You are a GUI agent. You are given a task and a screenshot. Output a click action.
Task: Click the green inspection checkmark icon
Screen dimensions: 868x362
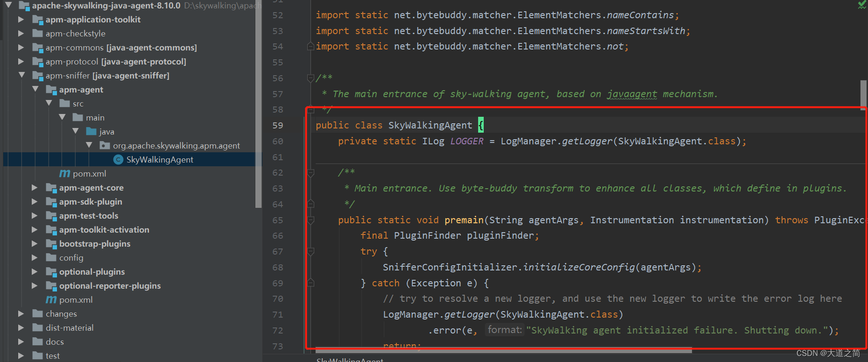tap(862, 5)
